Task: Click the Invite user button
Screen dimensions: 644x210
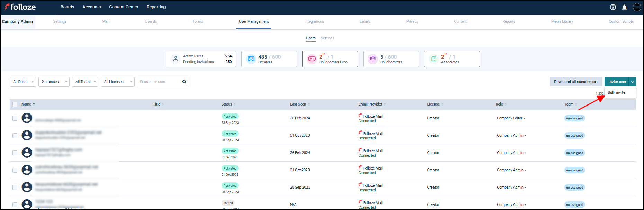Action: 617,82
